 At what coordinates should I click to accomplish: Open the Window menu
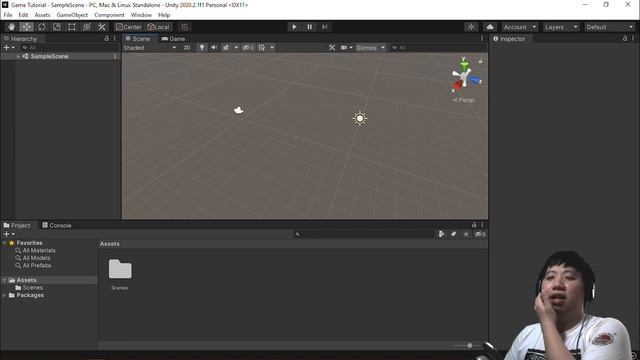coord(141,15)
